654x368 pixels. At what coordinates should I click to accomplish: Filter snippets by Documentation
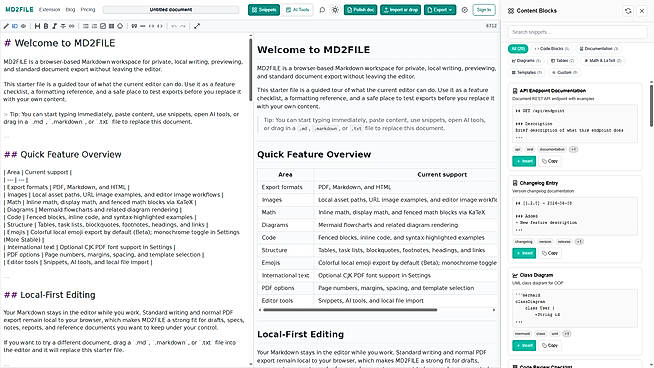(599, 49)
